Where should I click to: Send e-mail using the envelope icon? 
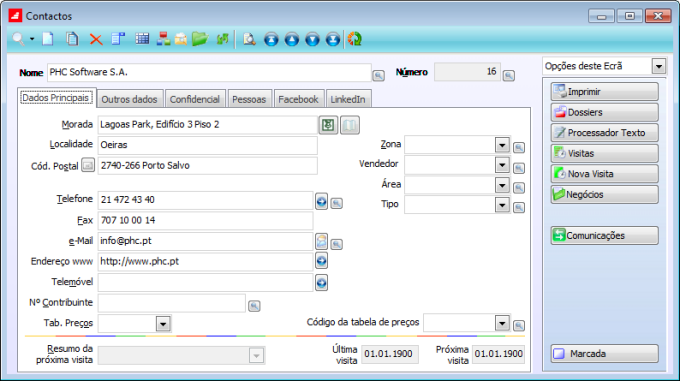click(x=321, y=241)
